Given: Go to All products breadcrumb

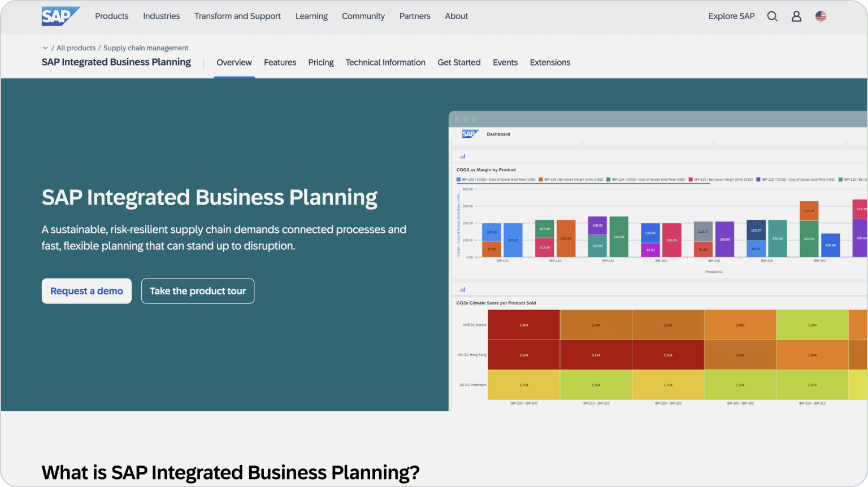Looking at the screenshot, I should [76, 48].
